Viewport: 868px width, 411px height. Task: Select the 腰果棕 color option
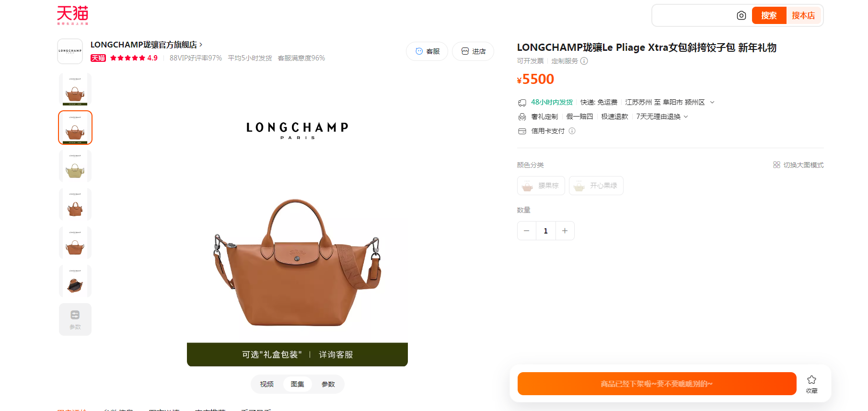(541, 186)
